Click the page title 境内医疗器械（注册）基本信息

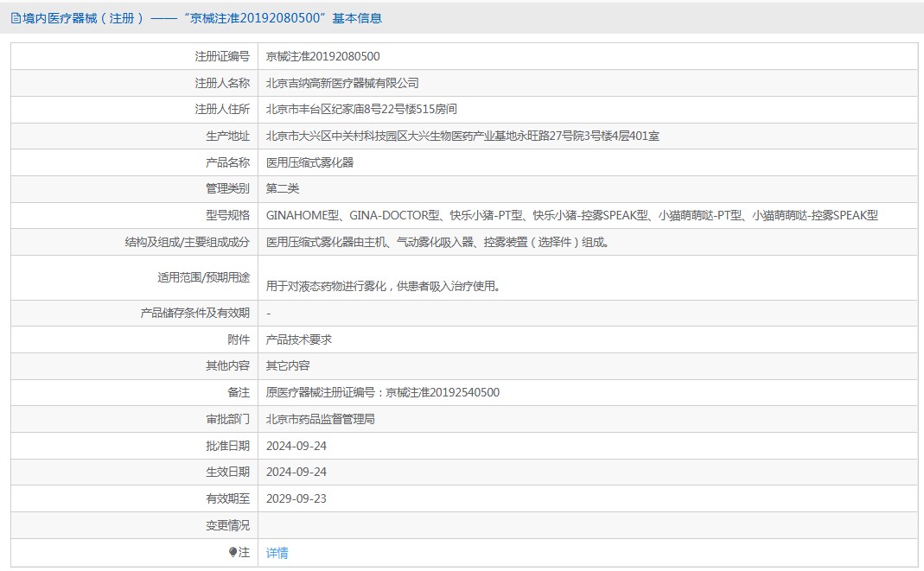(202, 18)
